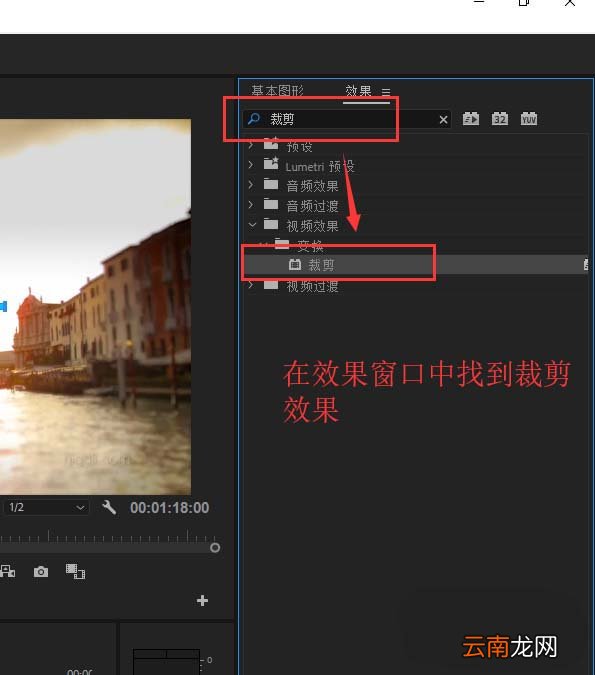Select the 预设 folder row

coord(415,146)
